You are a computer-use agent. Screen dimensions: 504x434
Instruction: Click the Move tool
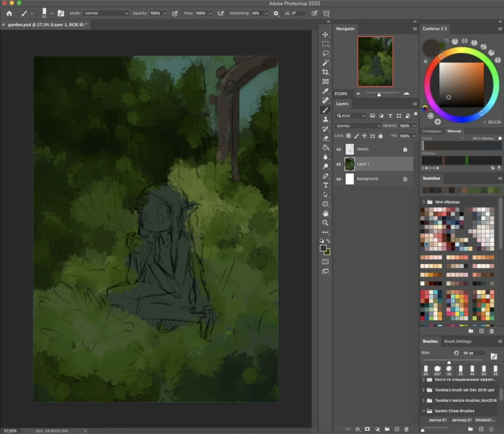pos(325,34)
